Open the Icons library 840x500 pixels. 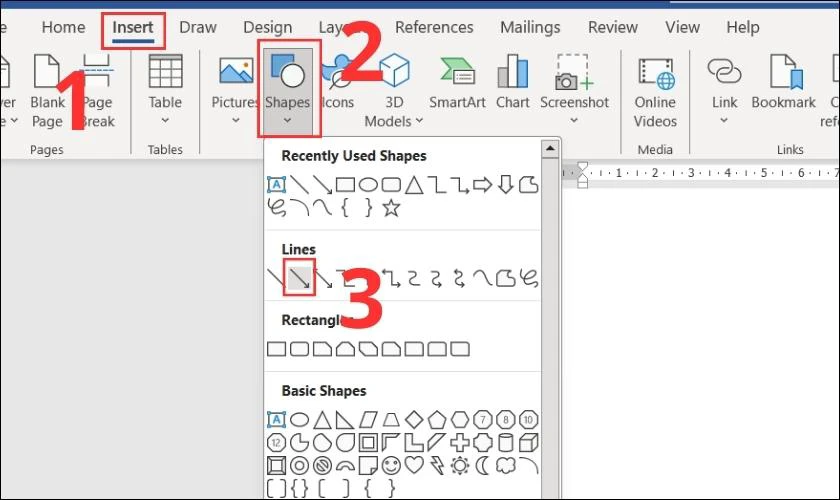pyautogui.click(x=338, y=81)
